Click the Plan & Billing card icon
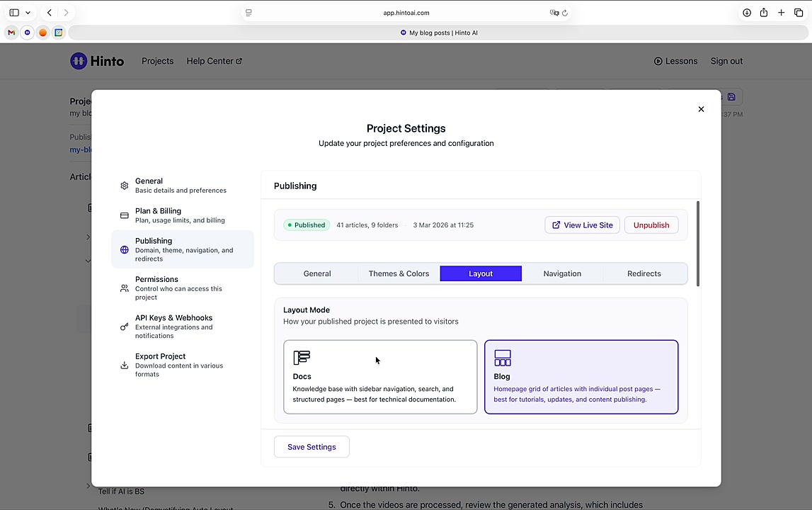Viewport: 812px width, 510px height. 125,215
